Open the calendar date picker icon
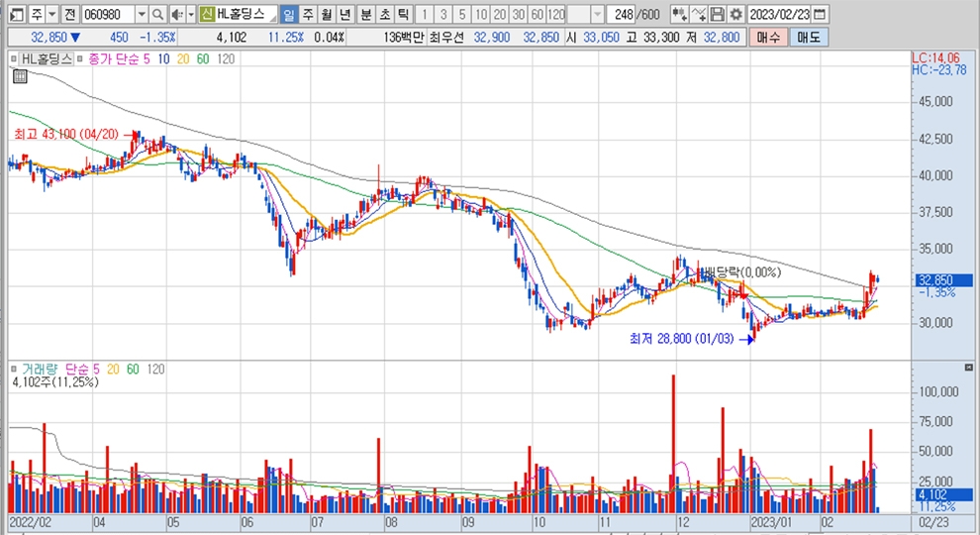Viewport: 980px width, 535px height. (x=819, y=15)
